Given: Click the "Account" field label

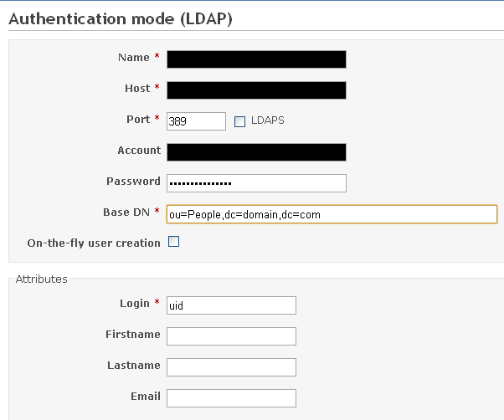Looking at the screenshot, I should point(139,151).
